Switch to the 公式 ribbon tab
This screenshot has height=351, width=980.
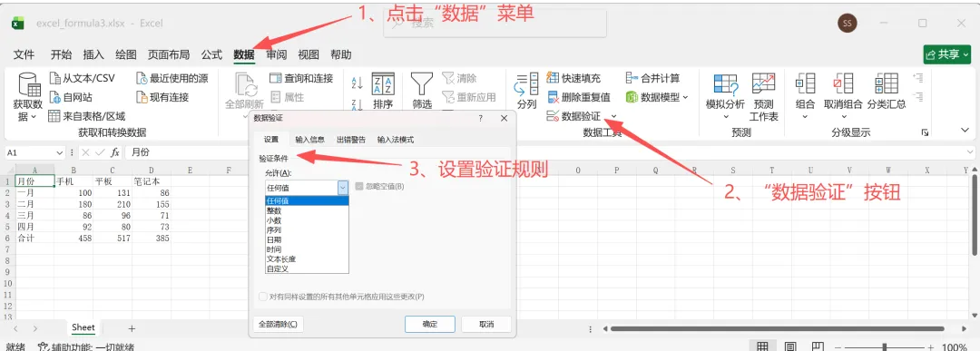211,55
